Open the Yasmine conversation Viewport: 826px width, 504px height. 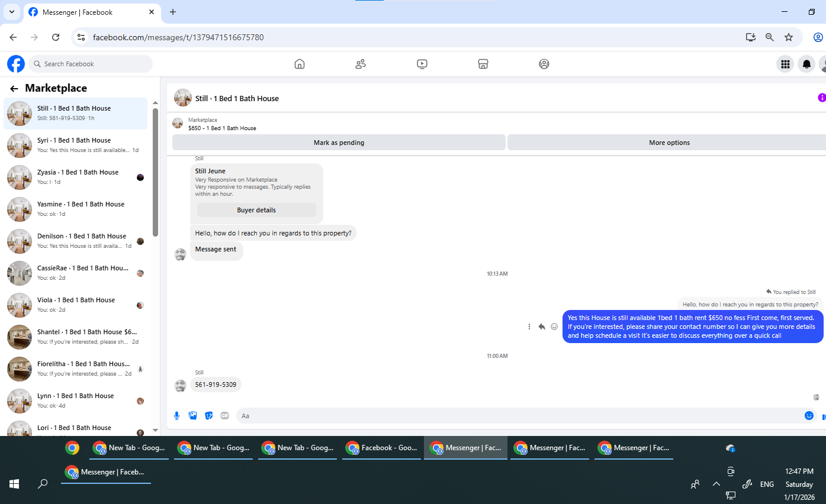pyautogui.click(x=76, y=209)
